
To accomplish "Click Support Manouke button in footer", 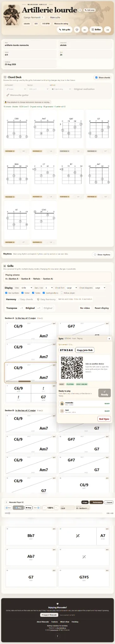I will click(49, 615).
